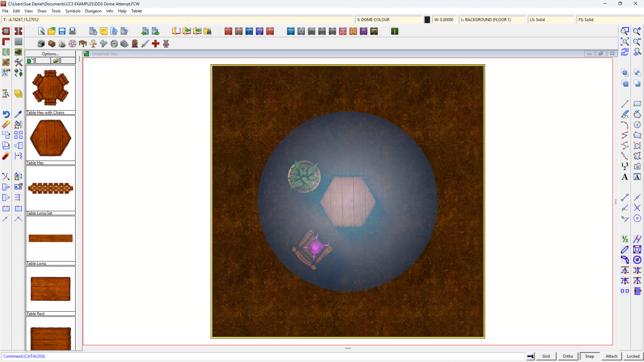
Task: Select the Text 'A' tool
Action: 625,177
